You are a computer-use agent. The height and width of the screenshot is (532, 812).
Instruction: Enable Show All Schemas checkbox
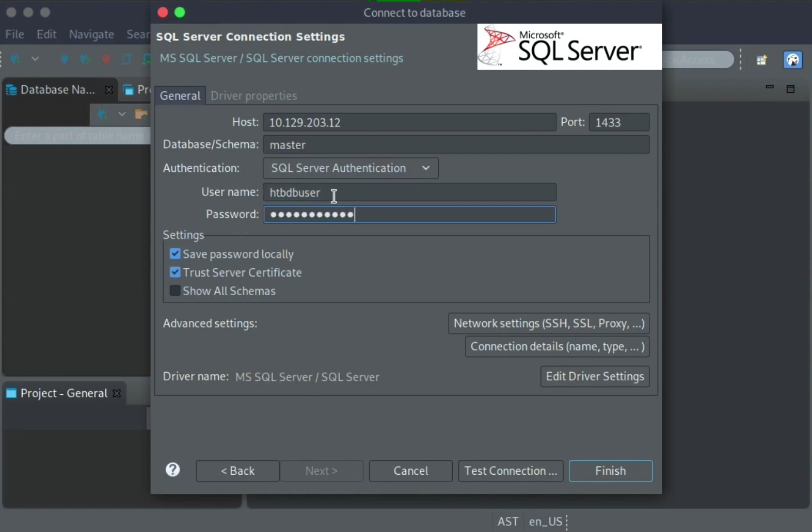(175, 291)
